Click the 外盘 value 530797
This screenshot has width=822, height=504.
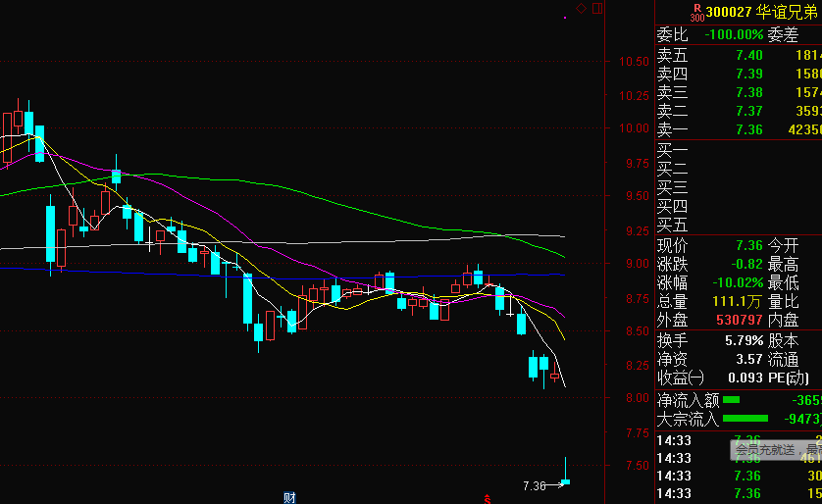[x=740, y=320]
